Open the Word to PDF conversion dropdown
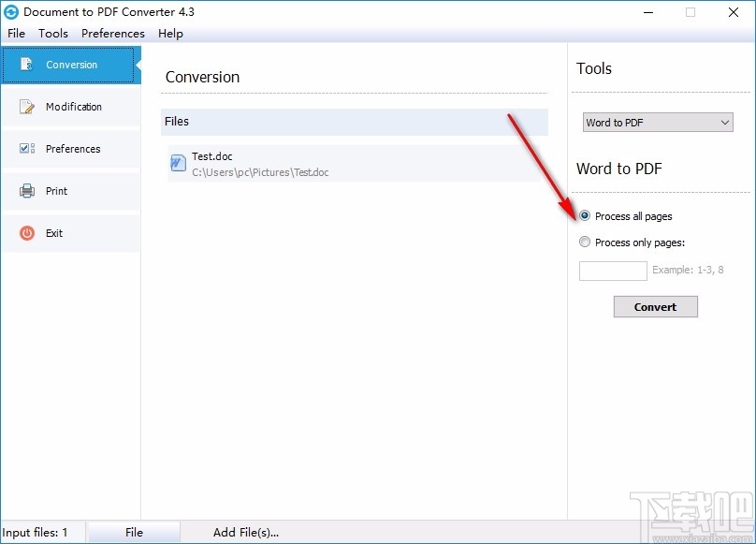The height and width of the screenshot is (544, 756). pyautogui.click(x=657, y=123)
